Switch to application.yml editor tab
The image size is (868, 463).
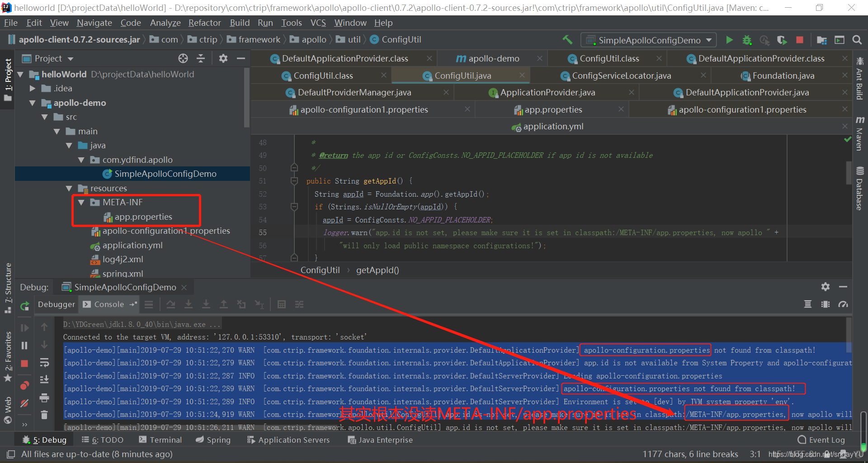(x=553, y=127)
